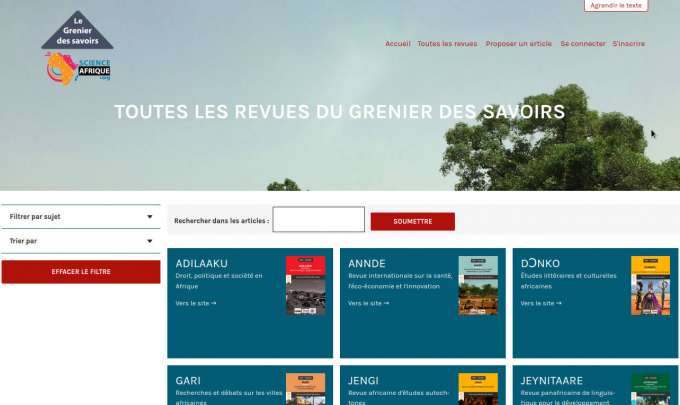
Task: Go to Accueil in the navigation menu
Action: click(398, 43)
